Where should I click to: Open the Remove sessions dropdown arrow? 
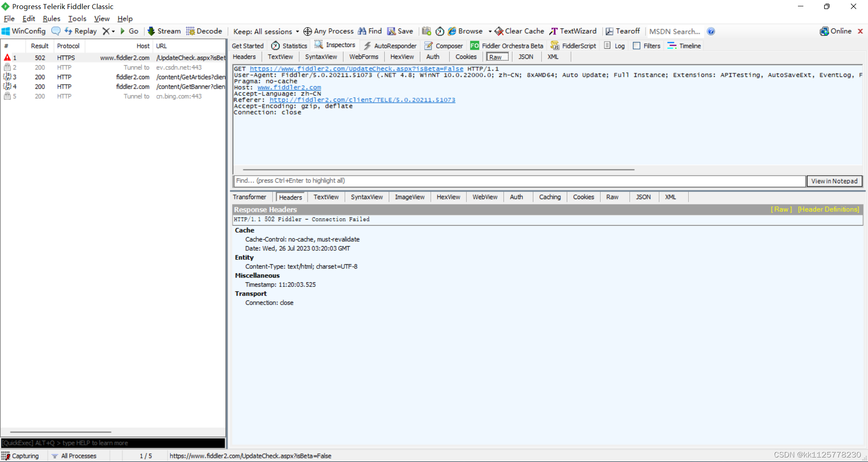(113, 32)
